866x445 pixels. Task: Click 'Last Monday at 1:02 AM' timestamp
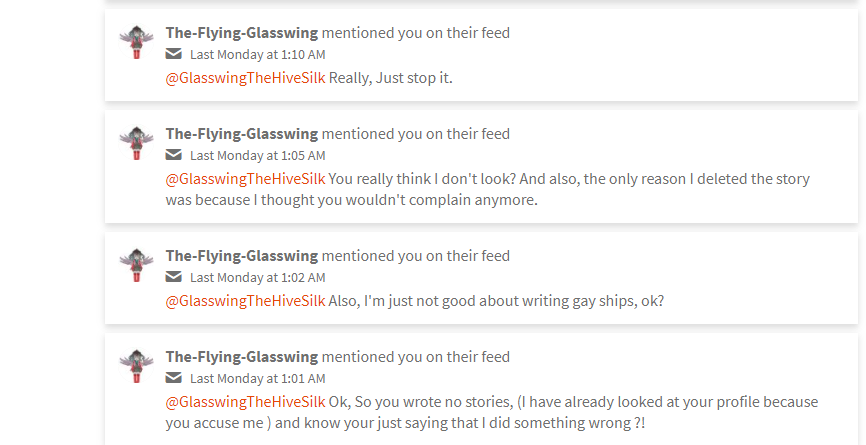tap(257, 278)
